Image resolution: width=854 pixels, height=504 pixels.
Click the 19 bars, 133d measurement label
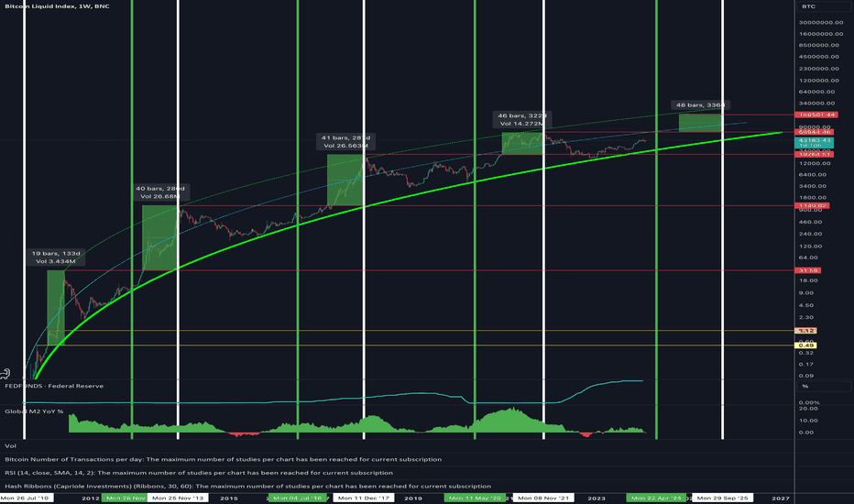[x=56, y=257]
